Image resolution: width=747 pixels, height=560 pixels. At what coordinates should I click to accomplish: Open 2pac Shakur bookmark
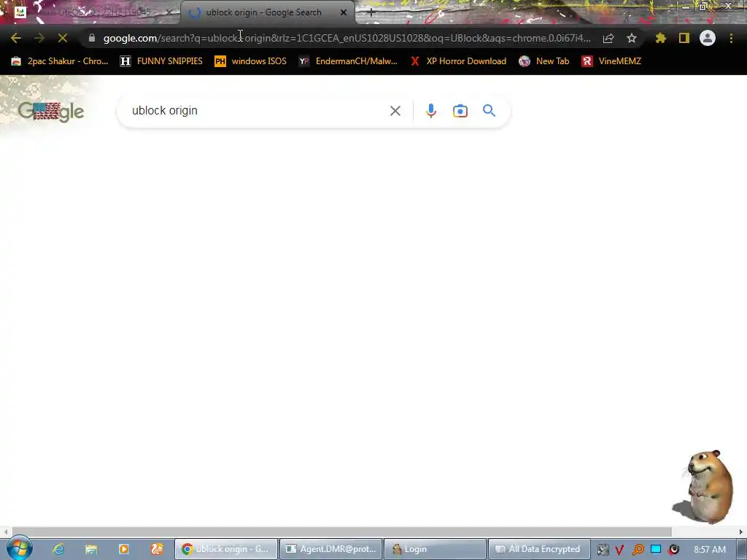pos(60,61)
